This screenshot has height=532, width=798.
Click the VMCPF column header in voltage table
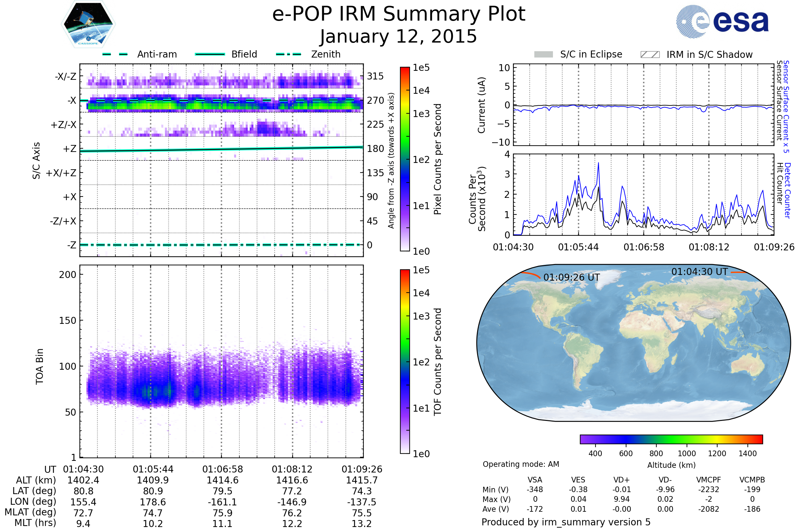coord(709,480)
